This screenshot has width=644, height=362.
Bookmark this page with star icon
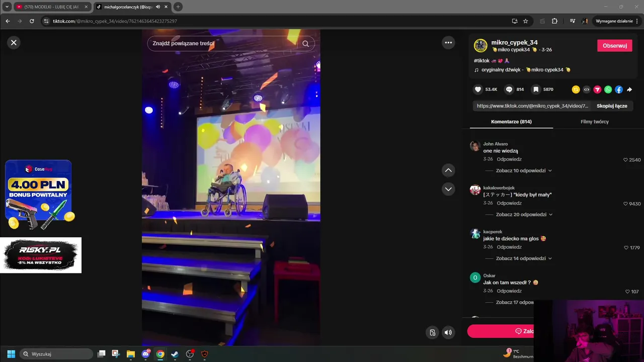tap(526, 21)
